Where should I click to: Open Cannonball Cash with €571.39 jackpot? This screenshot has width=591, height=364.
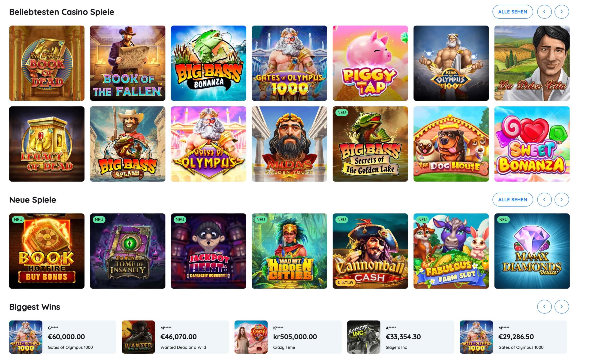pyautogui.click(x=370, y=251)
